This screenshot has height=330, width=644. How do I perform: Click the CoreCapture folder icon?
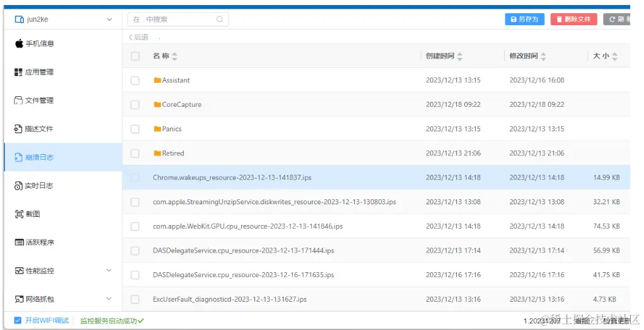coord(158,104)
